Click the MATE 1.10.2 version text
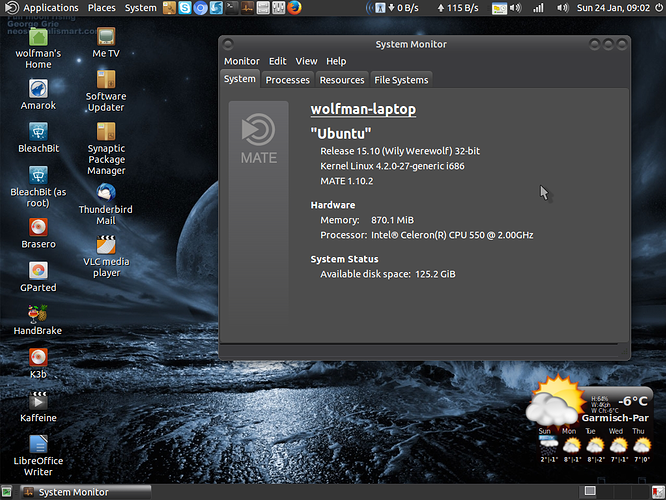 (347, 181)
